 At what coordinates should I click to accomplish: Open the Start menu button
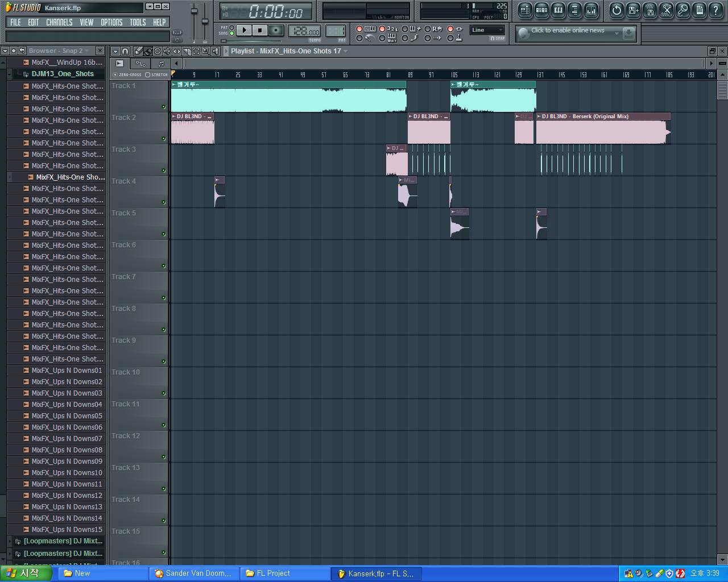pos(26,573)
